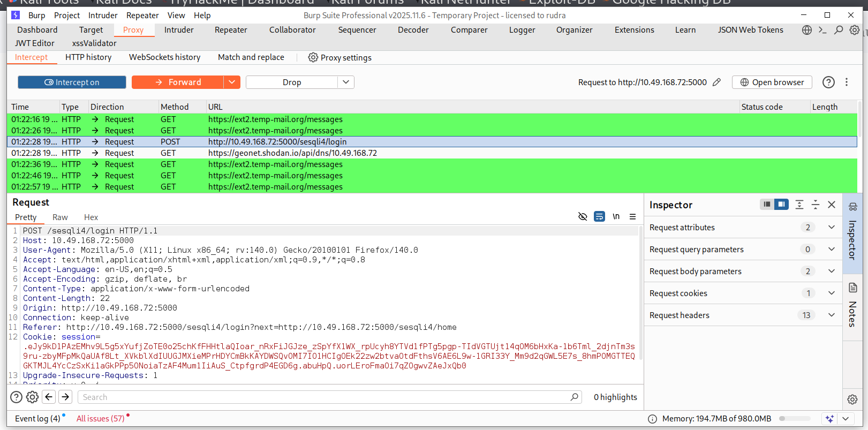Open search settings gear icon

(x=33, y=397)
